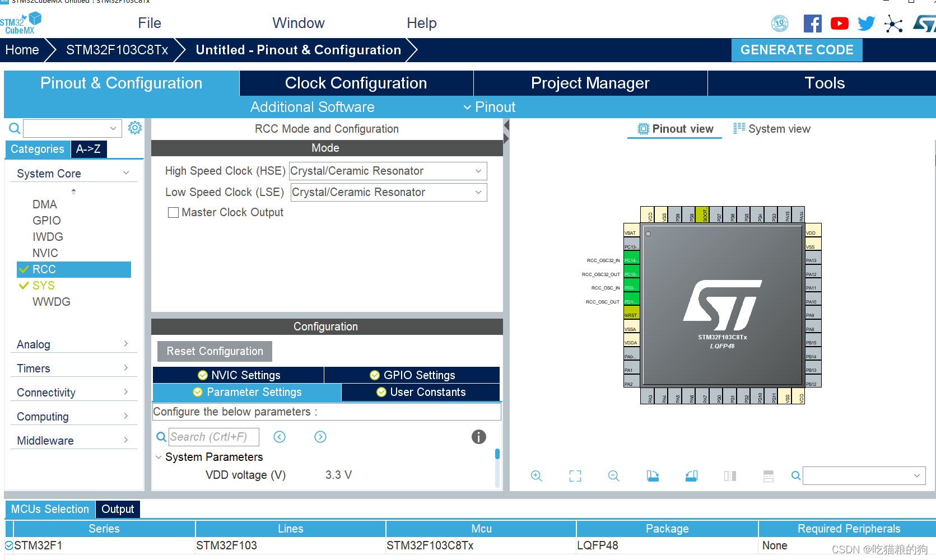
Task: Switch to Clock Configuration tab
Action: (356, 83)
